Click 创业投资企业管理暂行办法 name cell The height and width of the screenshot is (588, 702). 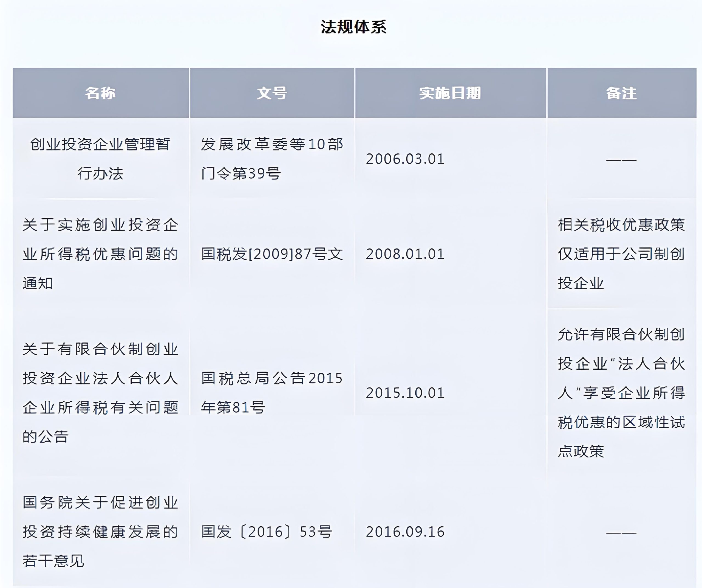100,159
